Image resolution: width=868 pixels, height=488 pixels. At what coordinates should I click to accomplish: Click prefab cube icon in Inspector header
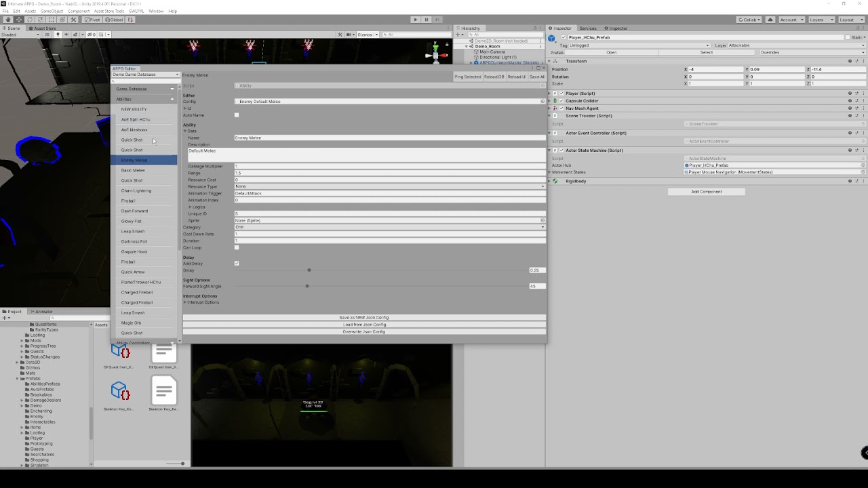(552, 38)
